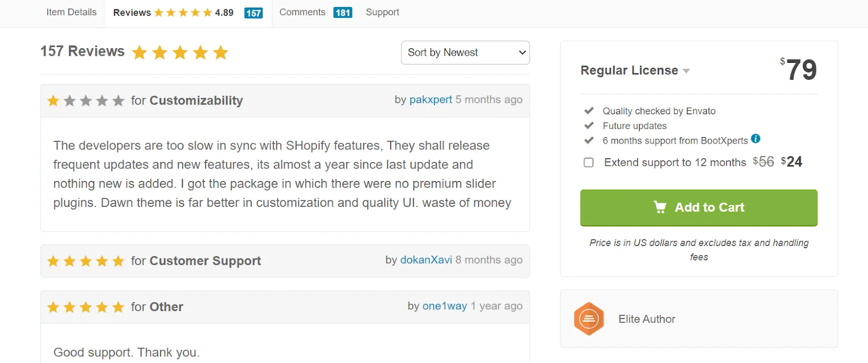Open the Support tab
The width and height of the screenshot is (868, 363).
coord(382,12)
